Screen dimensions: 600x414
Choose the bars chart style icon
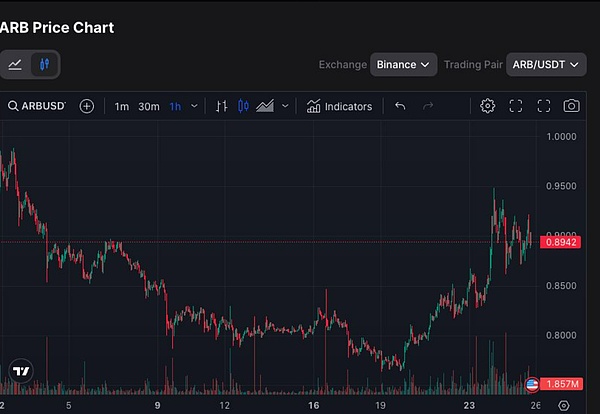(221, 106)
